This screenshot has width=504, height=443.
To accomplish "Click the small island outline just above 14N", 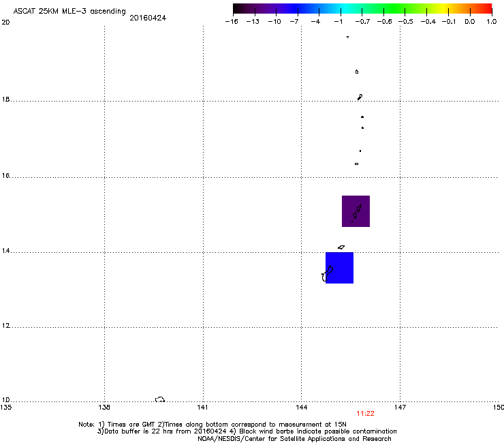I will coord(341,247).
